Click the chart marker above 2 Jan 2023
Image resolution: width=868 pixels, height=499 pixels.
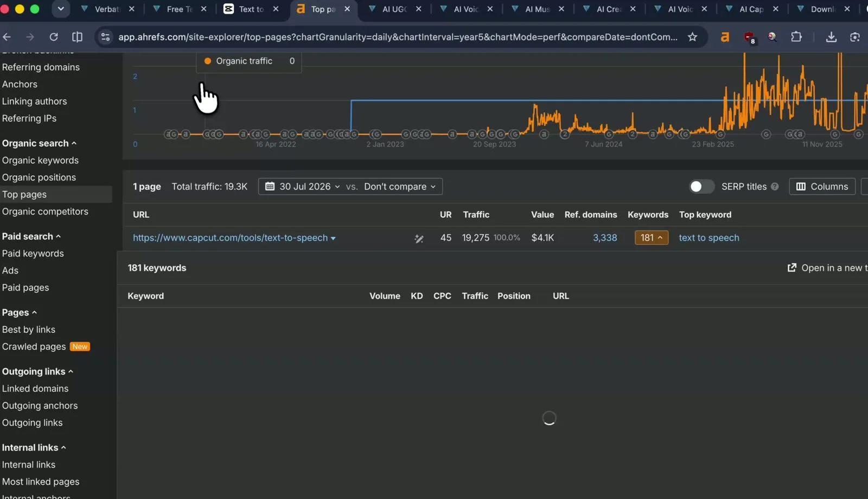click(x=375, y=134)
